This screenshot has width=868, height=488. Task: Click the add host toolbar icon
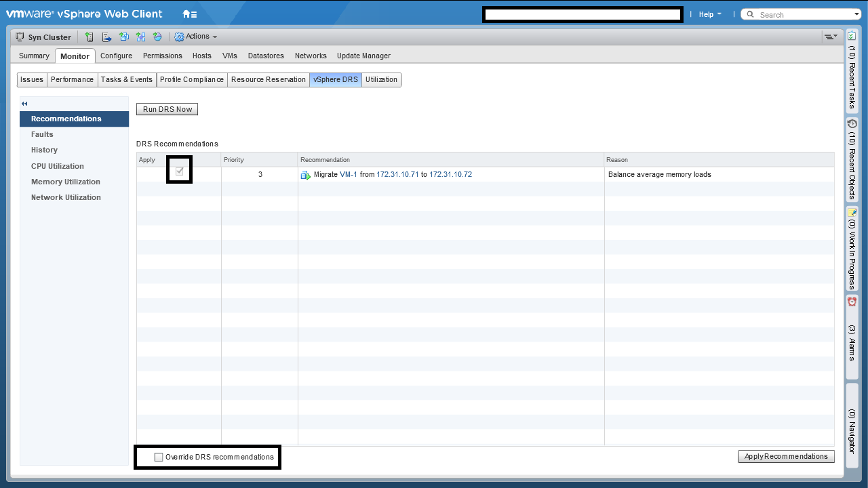point(90,37)
